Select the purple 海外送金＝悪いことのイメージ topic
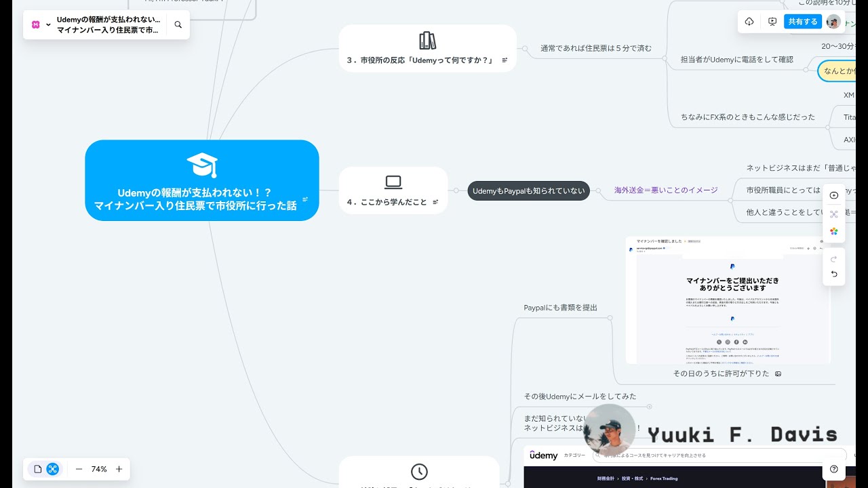This screenshot has width=868, height=488. pyautogui.click(x=666, y=190)
